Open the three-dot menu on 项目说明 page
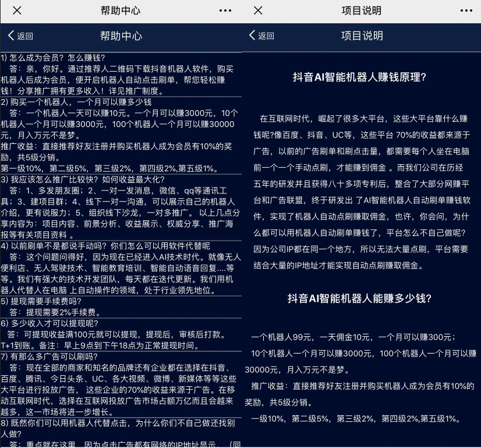 click(466, 10)
